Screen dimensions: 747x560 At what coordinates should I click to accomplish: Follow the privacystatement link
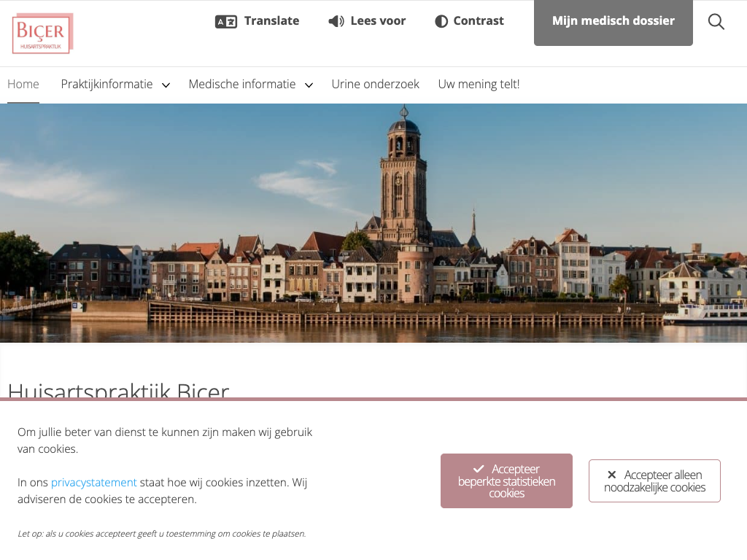[x=93, y=482]
